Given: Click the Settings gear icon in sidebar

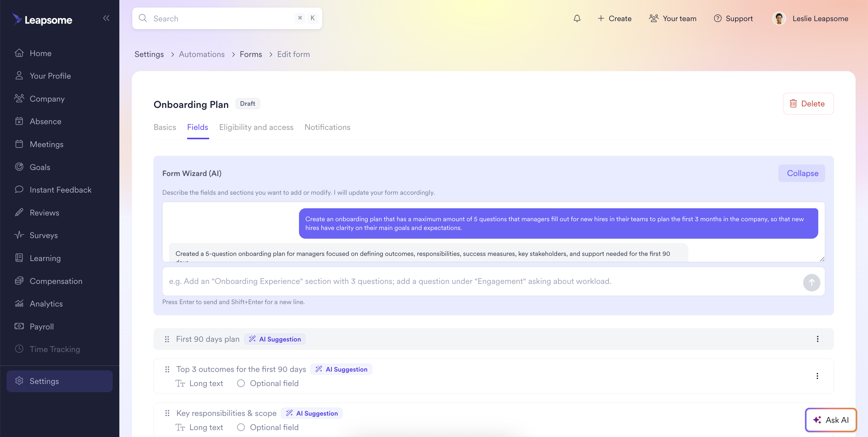Looking at the screenshot, I should coord(19,381).
